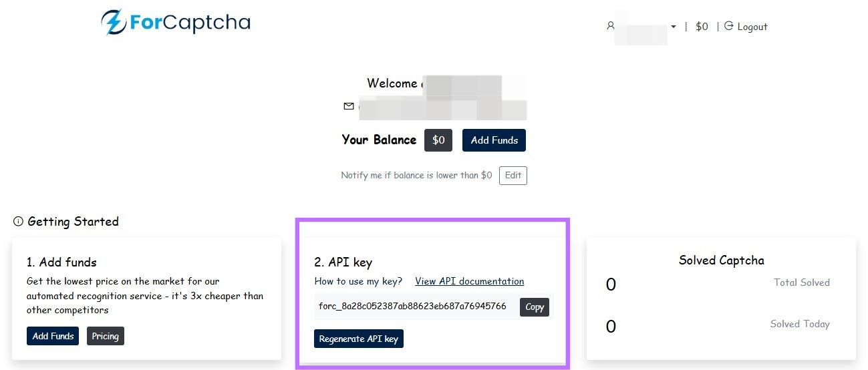Click the Total Solved count
This screenshot has width=868, height=370.
(611, 285)
